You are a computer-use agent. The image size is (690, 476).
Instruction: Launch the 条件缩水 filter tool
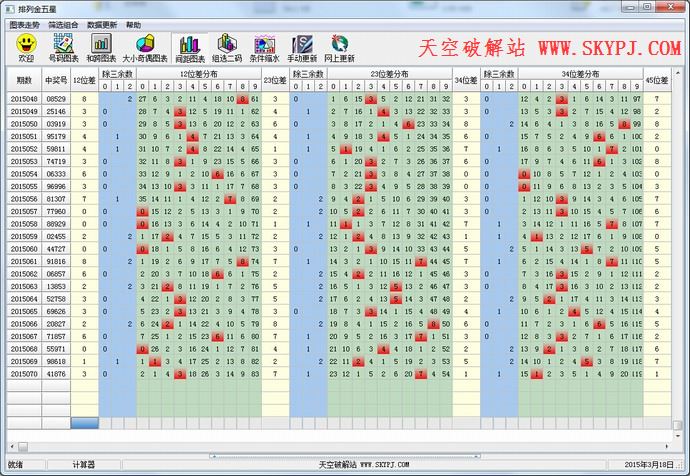click(x=265, y=48)
